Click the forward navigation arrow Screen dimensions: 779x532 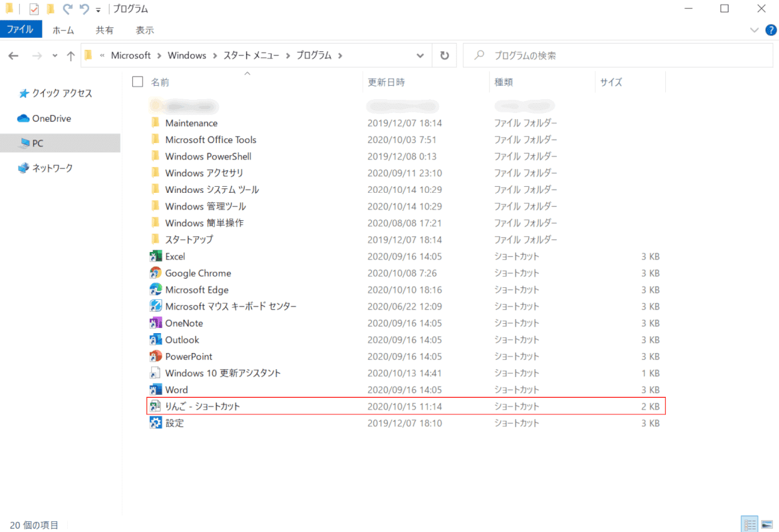click(37, 56)
